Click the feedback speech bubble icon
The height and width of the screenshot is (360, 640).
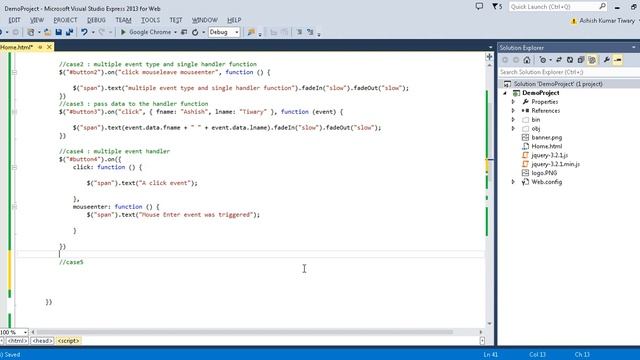coord(480,7)
